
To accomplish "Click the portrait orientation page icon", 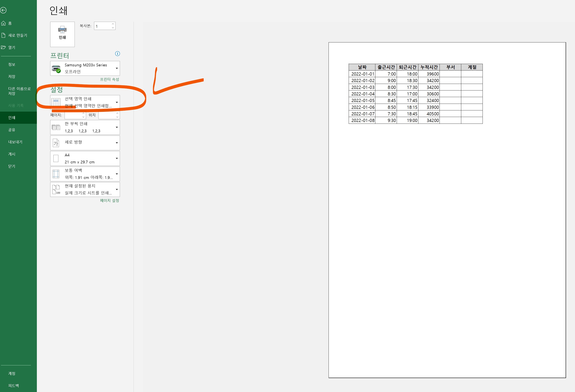I will pos(56,143).
